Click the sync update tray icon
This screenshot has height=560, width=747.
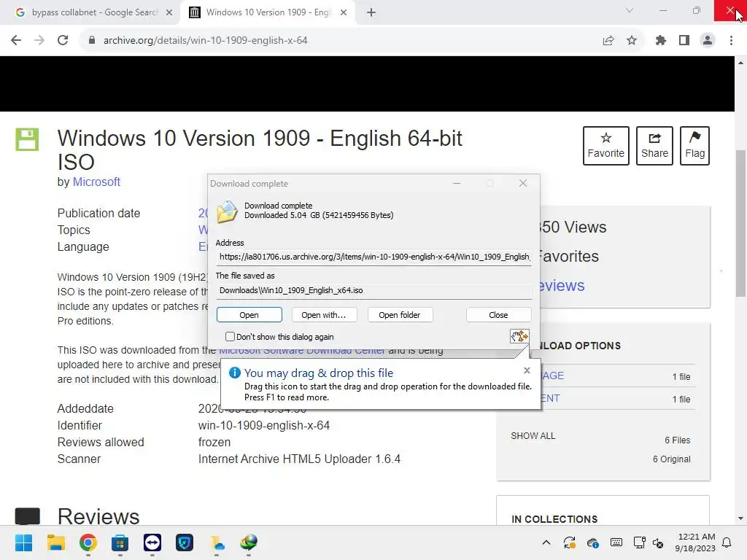pos(569,542)
